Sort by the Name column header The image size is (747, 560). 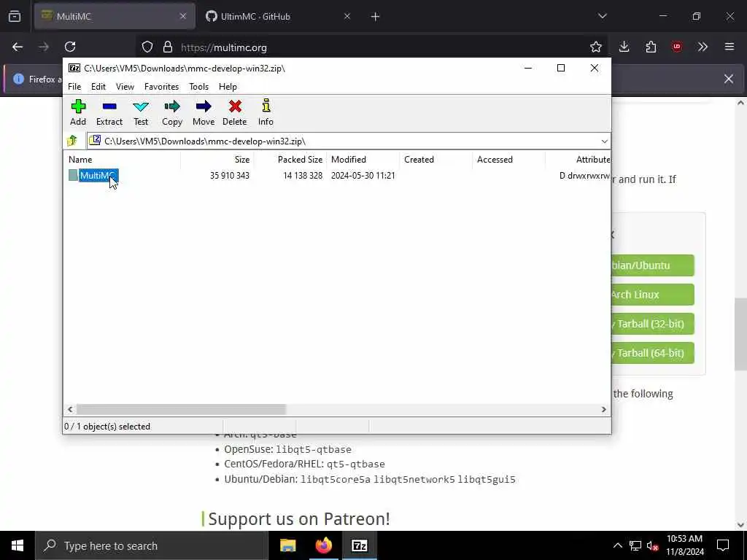click(x=123, y=160)
